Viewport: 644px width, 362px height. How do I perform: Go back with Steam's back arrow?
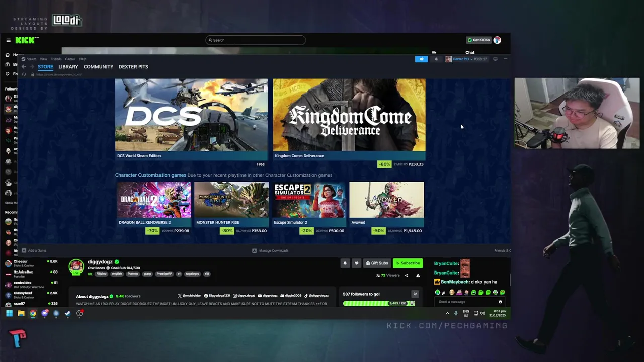[23, 67]
